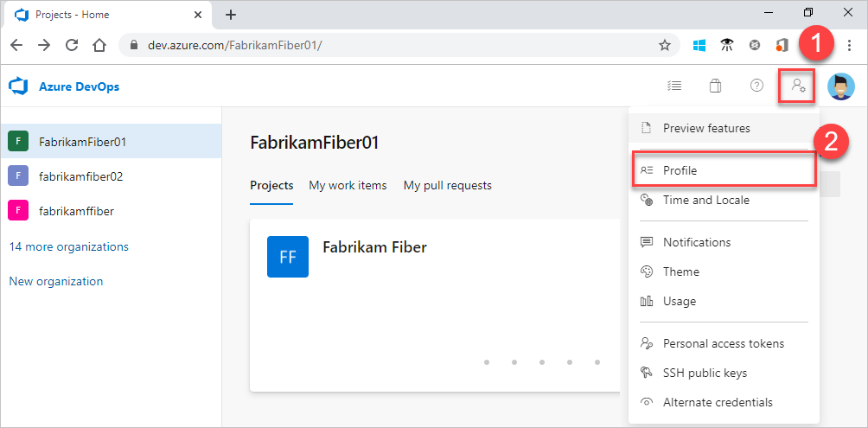This screenshot has width=868, height=428.
Task: Expand 14 more organizations link
Action: (x=68, y=246)
